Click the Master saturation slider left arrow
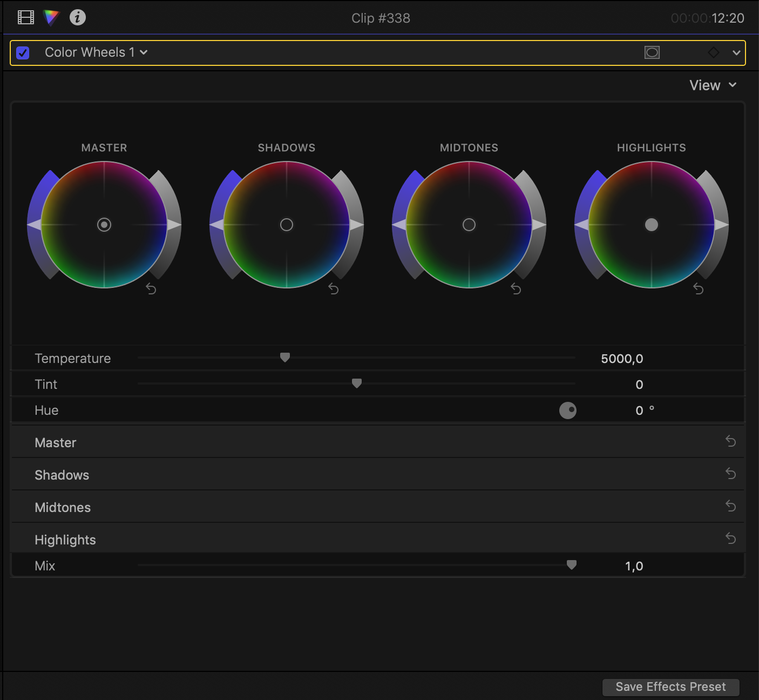759x700 pixels. 34,225
